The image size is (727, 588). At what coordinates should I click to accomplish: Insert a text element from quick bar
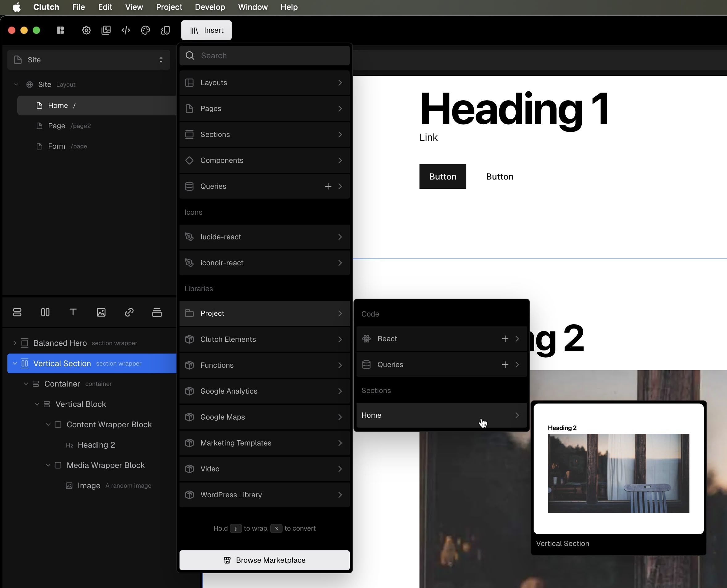coord(73,312)
